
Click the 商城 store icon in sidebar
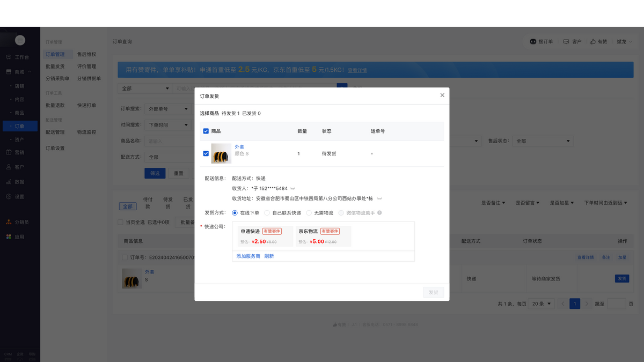(9, 72)
